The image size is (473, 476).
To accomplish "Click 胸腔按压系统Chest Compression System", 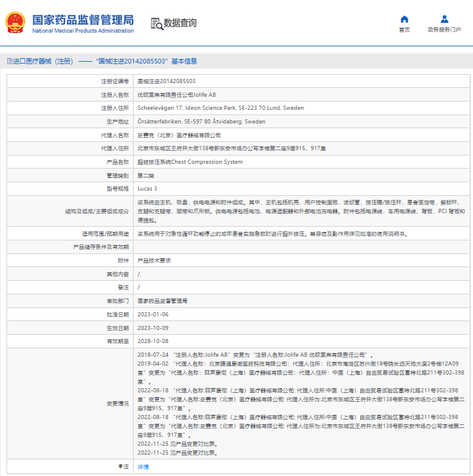I will click(190, 162).
